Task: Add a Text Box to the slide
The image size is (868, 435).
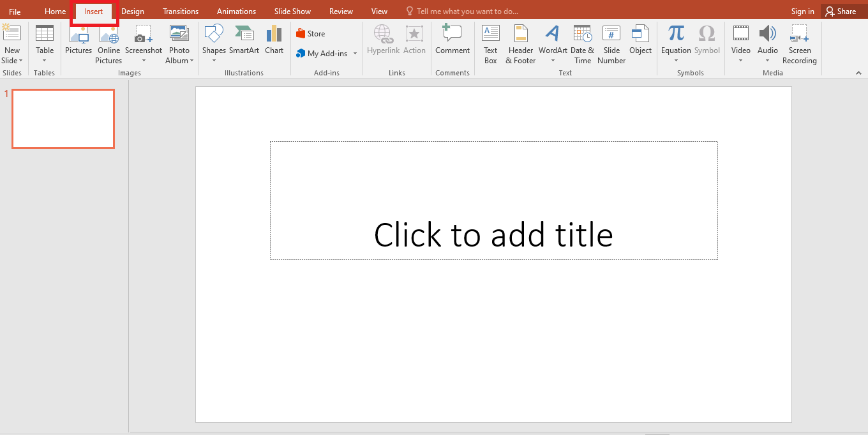Action: (x=490, y=43)
